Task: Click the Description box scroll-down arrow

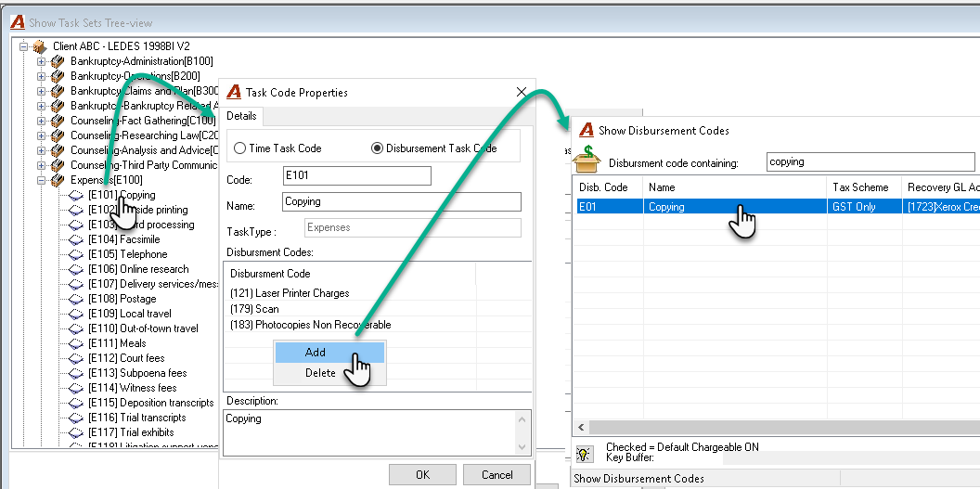Action: click(x=523, y=446)
